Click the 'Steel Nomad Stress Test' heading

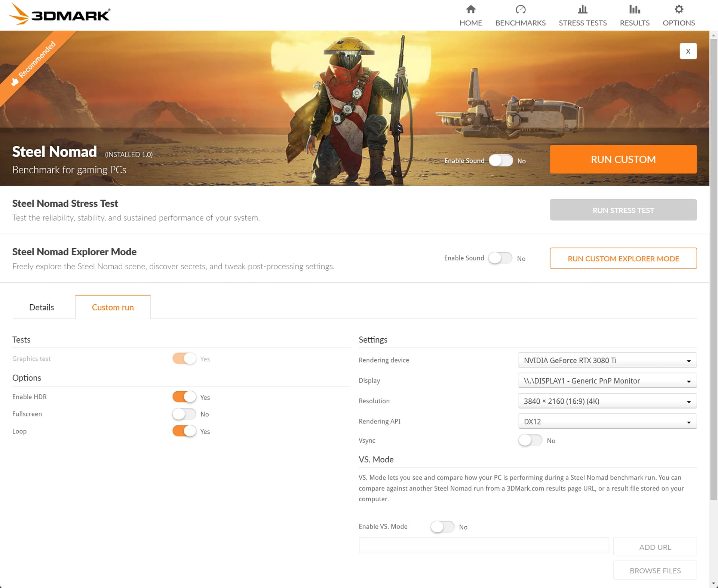coord(65,203)
